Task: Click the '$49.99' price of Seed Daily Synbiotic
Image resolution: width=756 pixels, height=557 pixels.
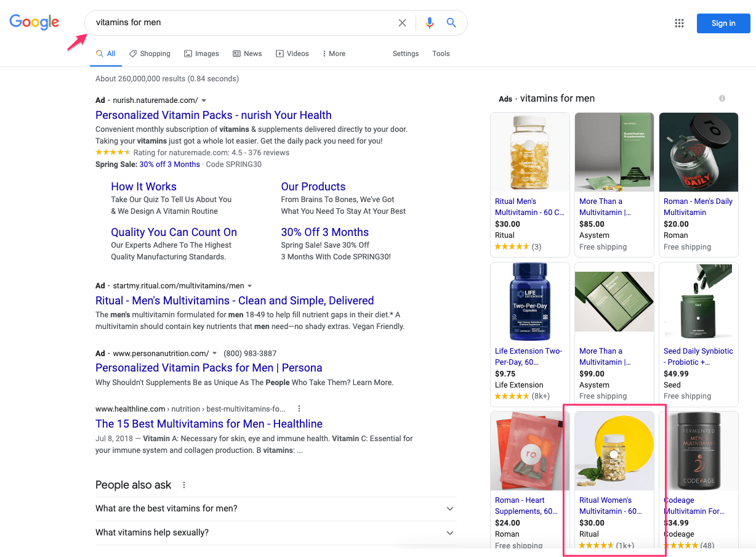Action: [676, 374]
